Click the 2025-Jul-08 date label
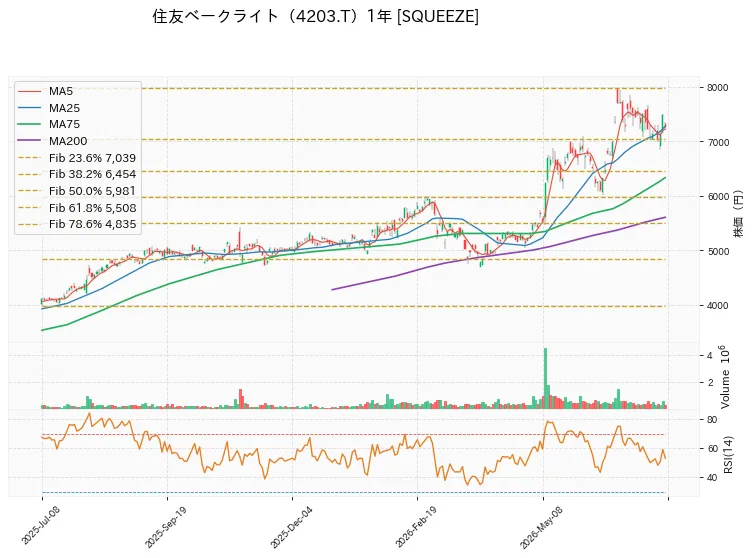Screen dimensions: 752x558 coord(40,524)
